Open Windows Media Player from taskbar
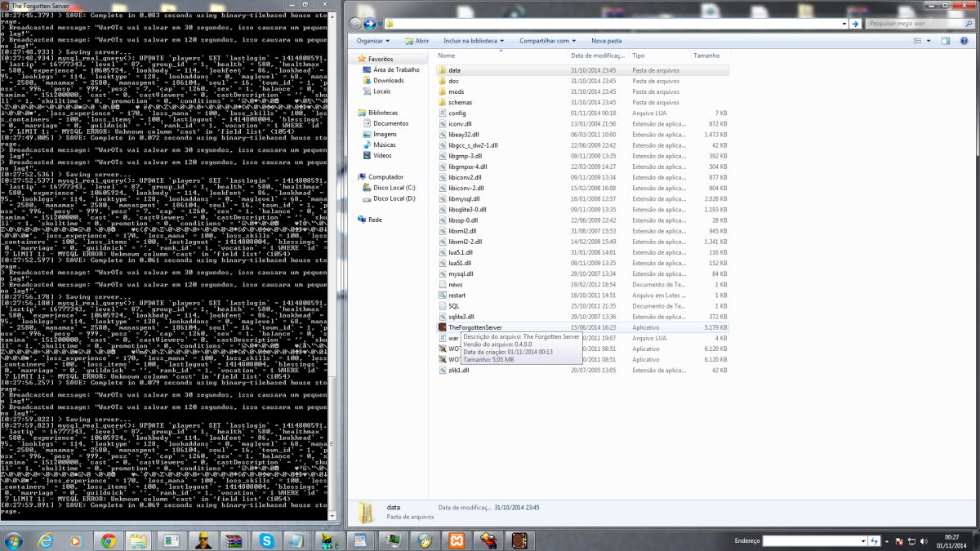 click(77, 540)
